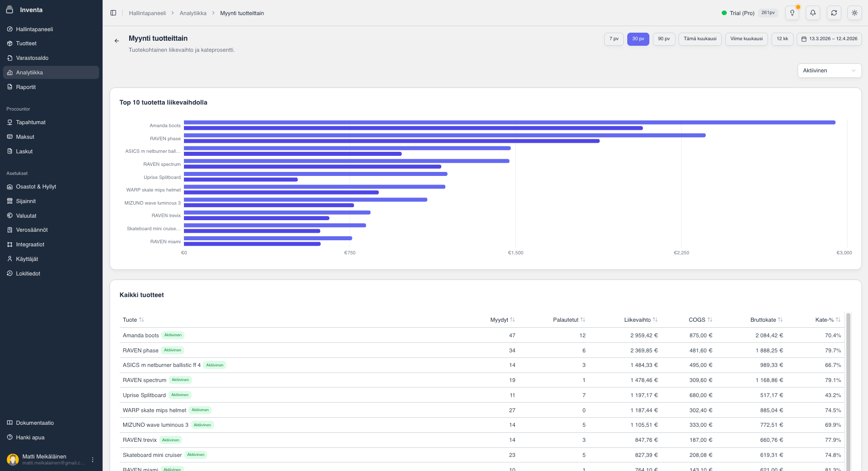Click the Amanda boots top revenue bar
The image size is (868, 471).
[x=509, y=122]
